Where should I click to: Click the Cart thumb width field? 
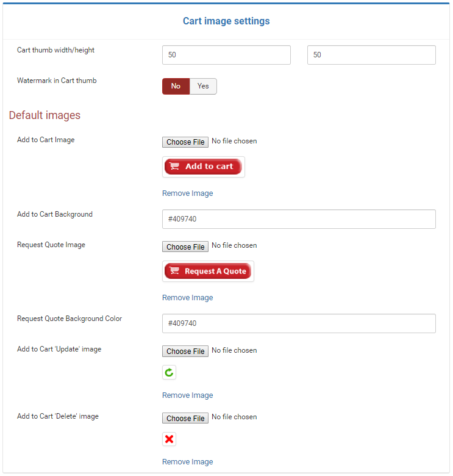coord(226,55)
